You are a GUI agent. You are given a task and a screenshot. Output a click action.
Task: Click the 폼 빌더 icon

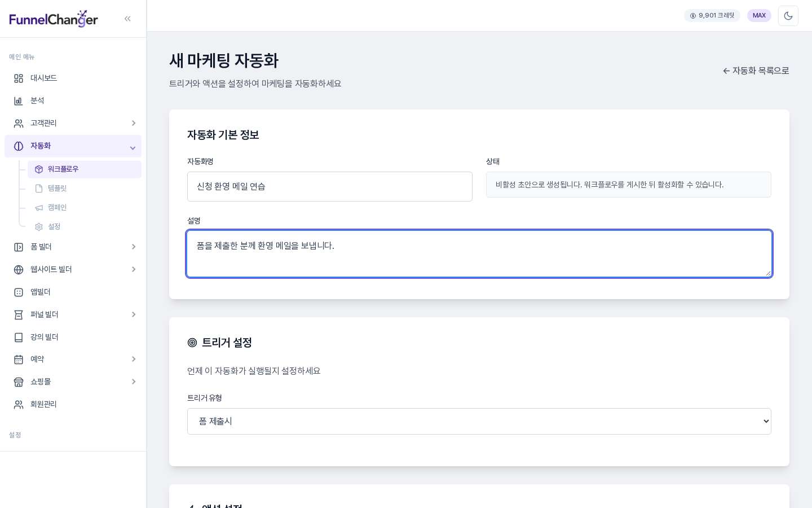point(19,247)
